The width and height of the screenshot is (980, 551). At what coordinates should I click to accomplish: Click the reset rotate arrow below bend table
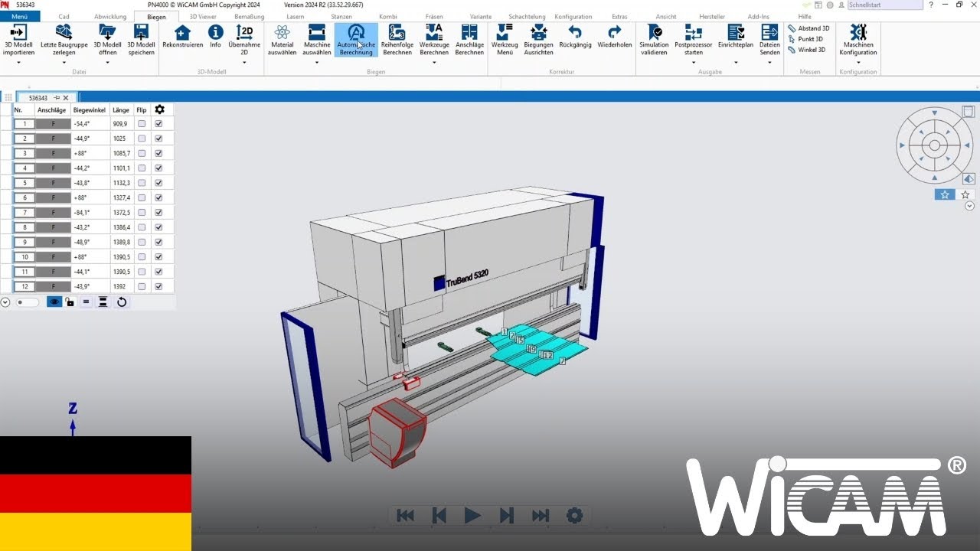[122, 302]
